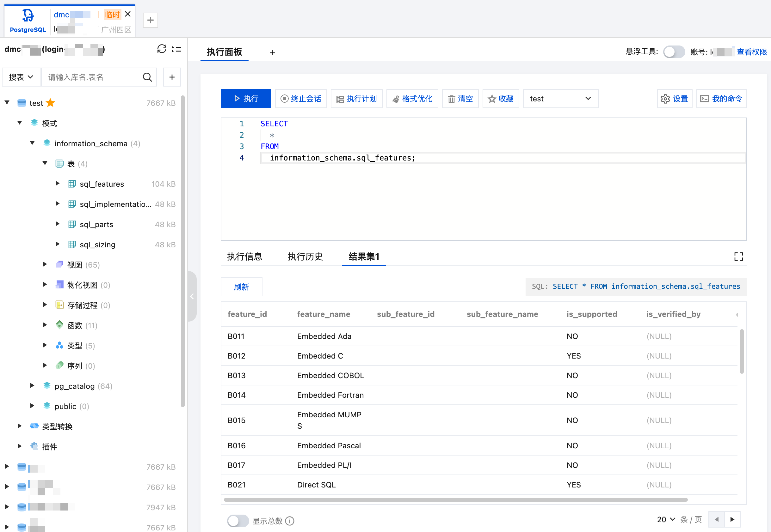Enable the 显示总数 toggle
The width and height of the screenshot is (771, 532).
click(x=237, y=520)
